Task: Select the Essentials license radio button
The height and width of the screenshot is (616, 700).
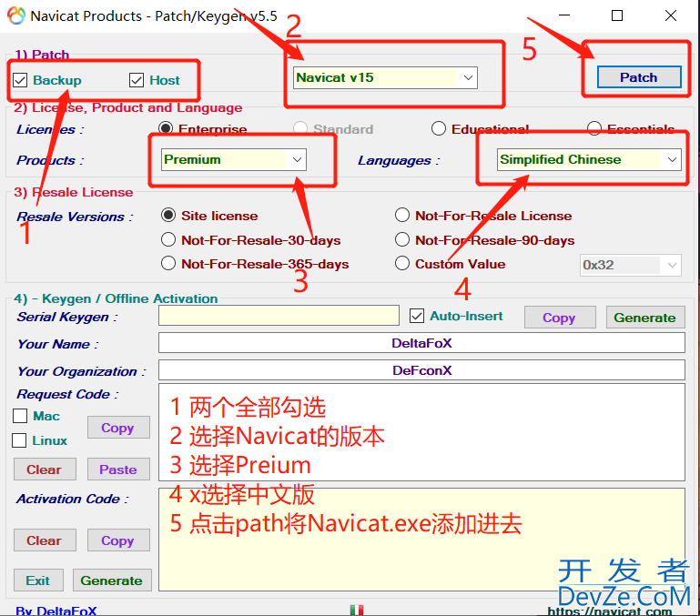Action: (594, 128)
